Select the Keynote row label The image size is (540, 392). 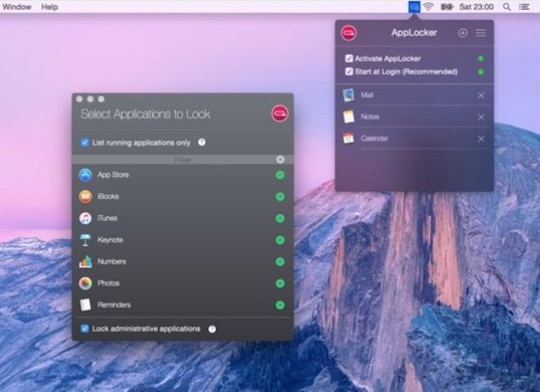pyautogui.click(x=110, y=240)
